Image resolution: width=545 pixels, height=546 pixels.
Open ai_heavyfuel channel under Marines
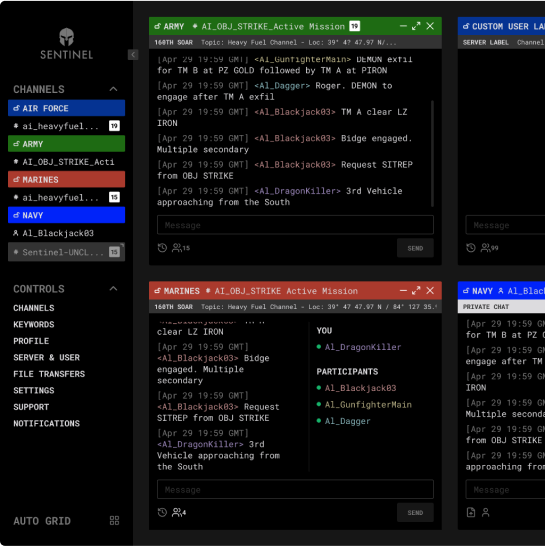pyautogui.click(x=67, y=197)
